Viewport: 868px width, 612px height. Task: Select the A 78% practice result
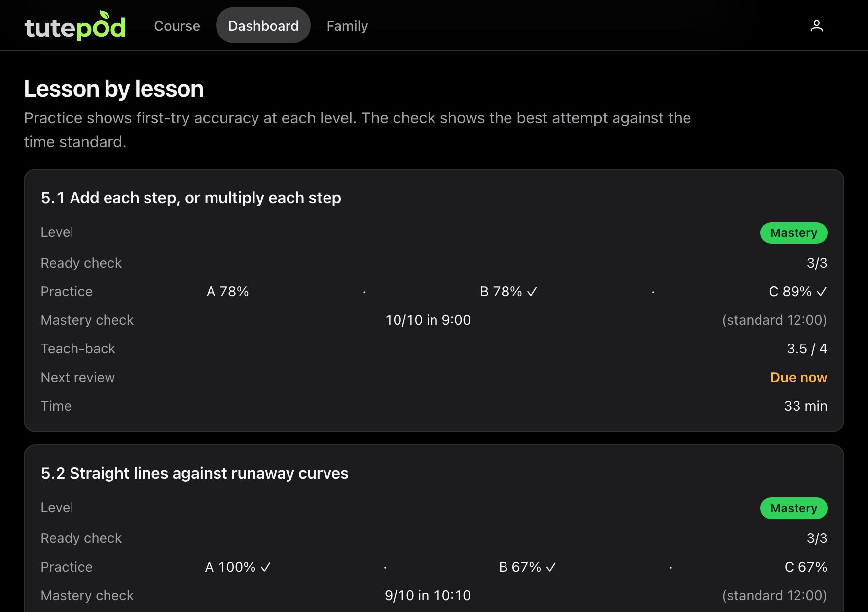tap(227, 292)
